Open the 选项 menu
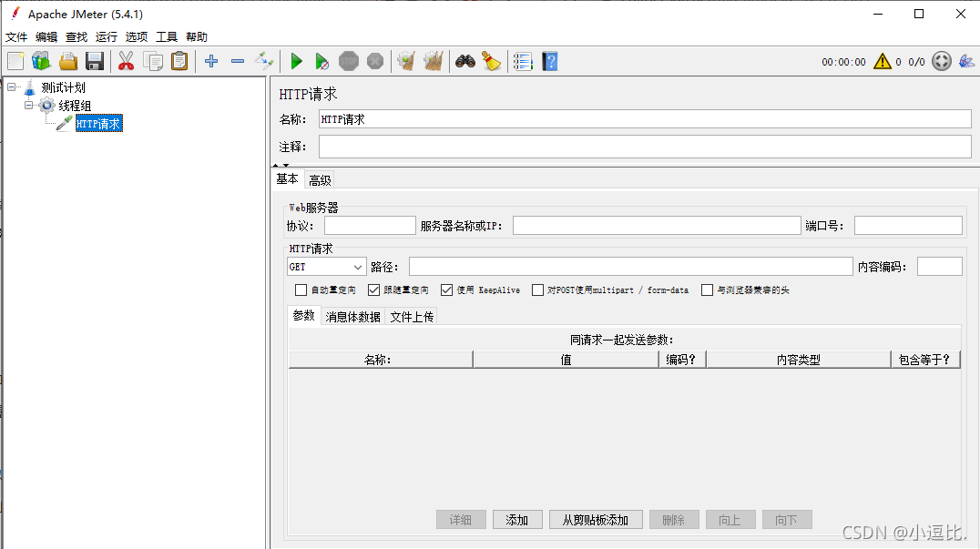Viewport: 980px width, 549px height. (x=137, y=36)
